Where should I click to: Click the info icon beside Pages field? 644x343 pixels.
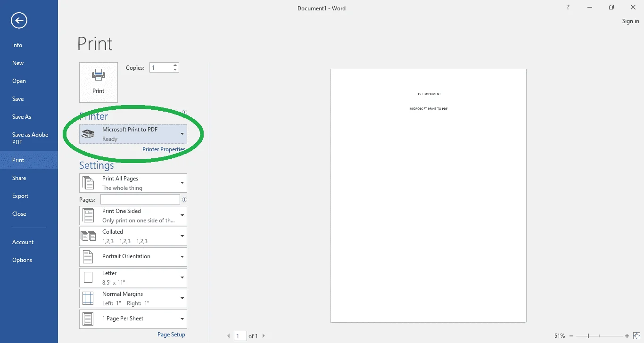point(184,200)
